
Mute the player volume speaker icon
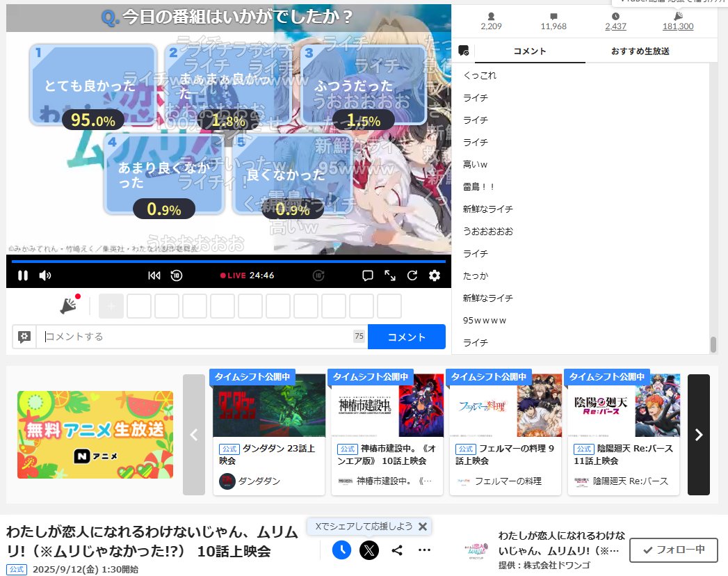[45, 275]
